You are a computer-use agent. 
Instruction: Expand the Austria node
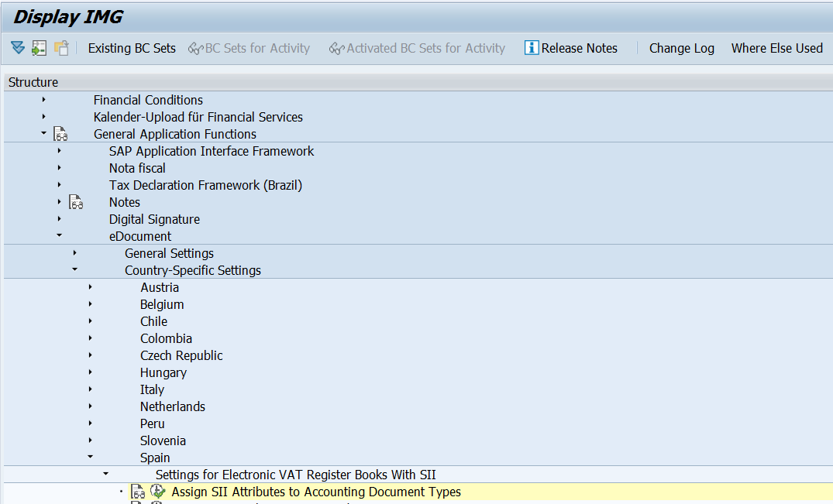[91, 287]
